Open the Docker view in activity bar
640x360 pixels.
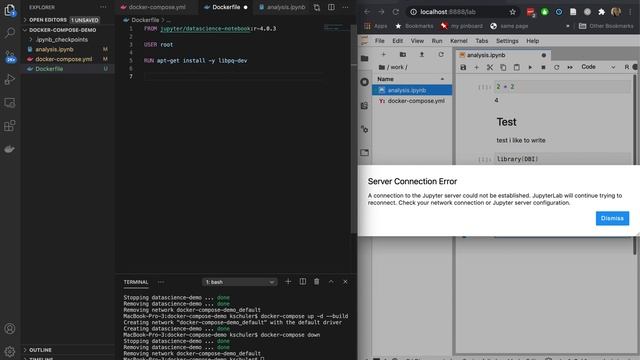point(10,149)
